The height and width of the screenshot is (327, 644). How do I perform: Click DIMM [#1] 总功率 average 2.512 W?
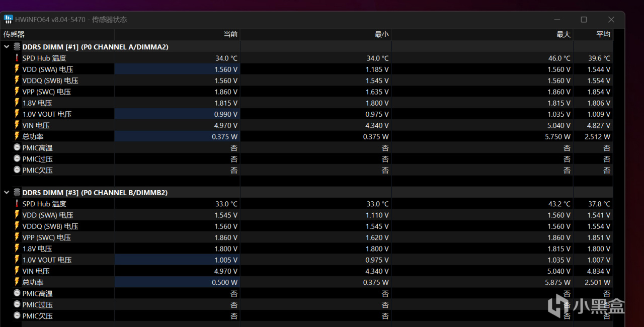tap(597, 137)
